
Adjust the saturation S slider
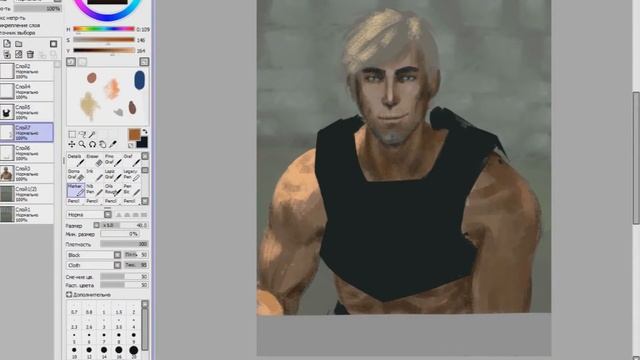pyautogui.click(x=104, y=40)
